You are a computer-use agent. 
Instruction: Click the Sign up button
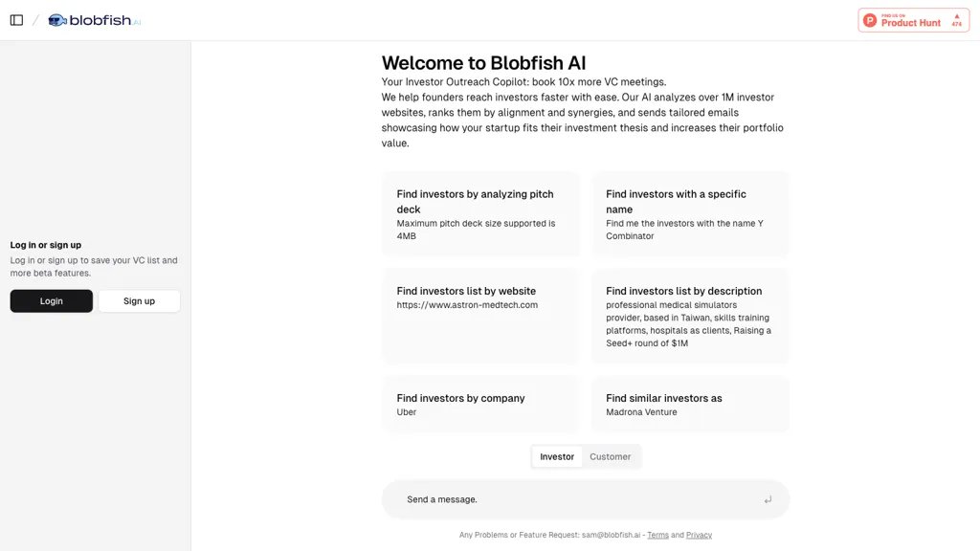[x=139, y=301]
